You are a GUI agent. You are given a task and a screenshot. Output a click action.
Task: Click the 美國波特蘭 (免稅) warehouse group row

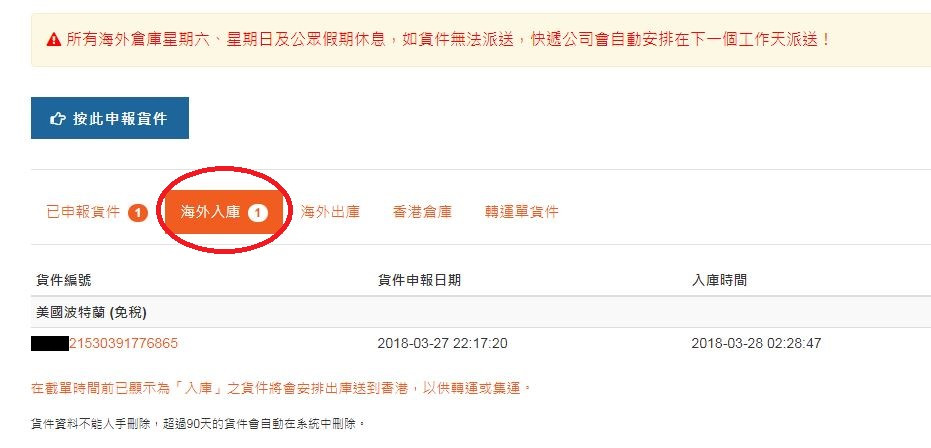click(481, 313)
